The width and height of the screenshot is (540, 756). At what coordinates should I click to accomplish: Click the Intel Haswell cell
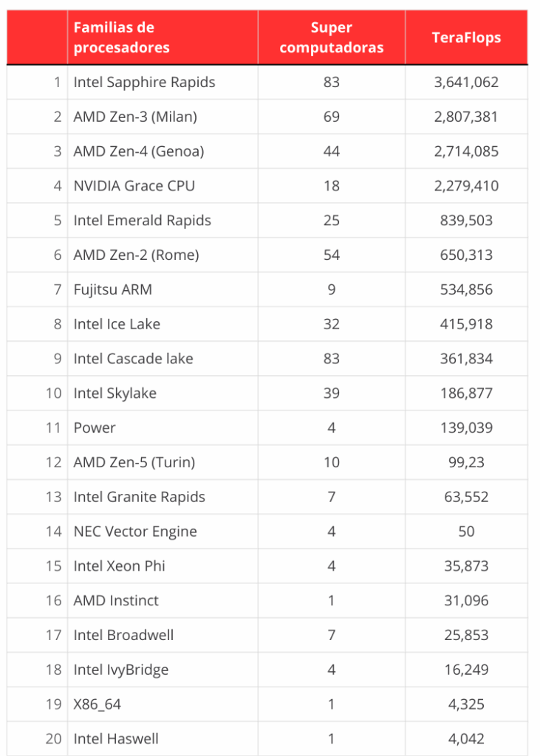pyautogui.click(x=116, y=739)
